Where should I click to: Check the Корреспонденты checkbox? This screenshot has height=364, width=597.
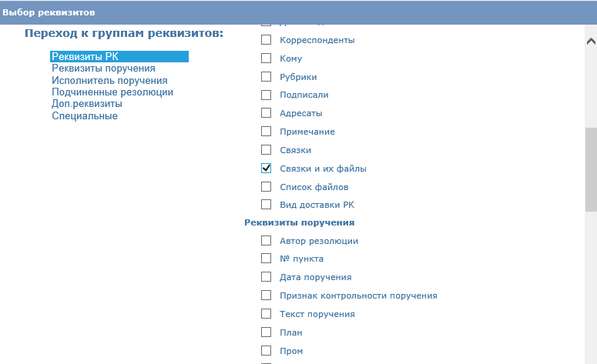[266, 39]
